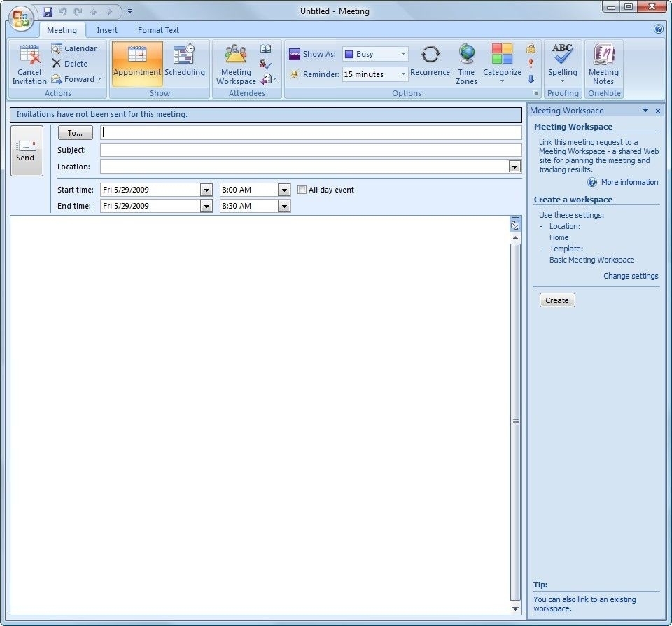The image size is (672, 626).
Task: Expand the Start time date dropdown
Action: tap(206, 189)
